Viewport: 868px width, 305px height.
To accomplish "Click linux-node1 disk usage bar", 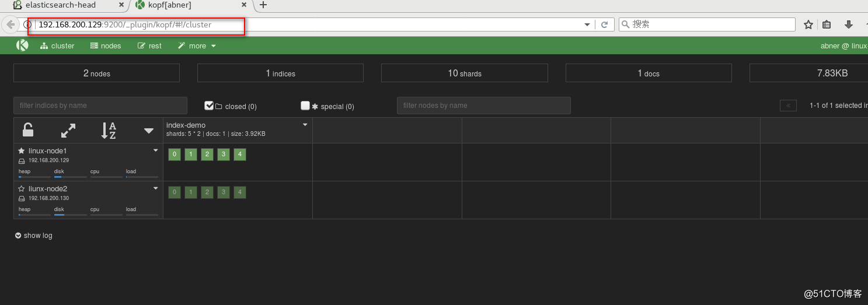I will [71, 177].
